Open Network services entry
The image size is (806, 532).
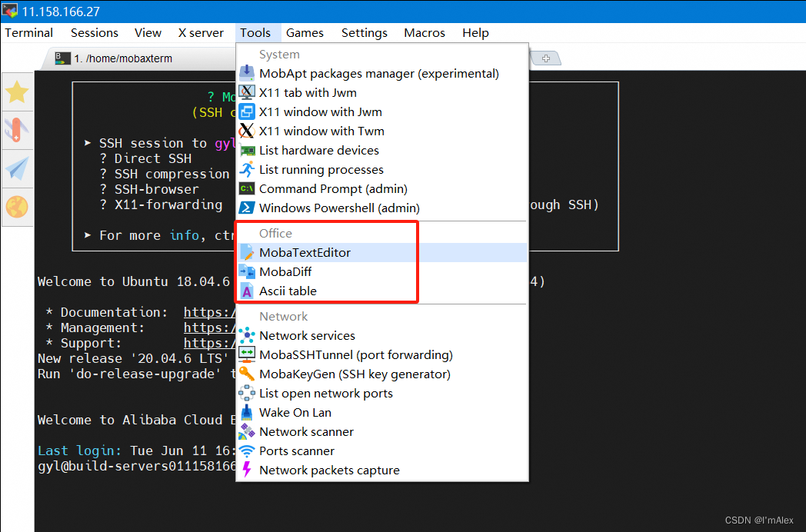pos(382,336)
